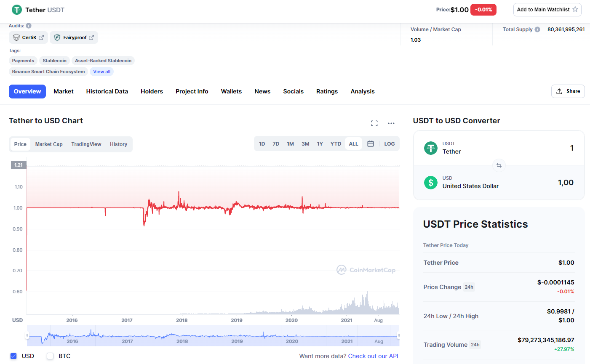Click the Total Supply value 80,361,995,261
Screen dimensions: 590x364
566,29
